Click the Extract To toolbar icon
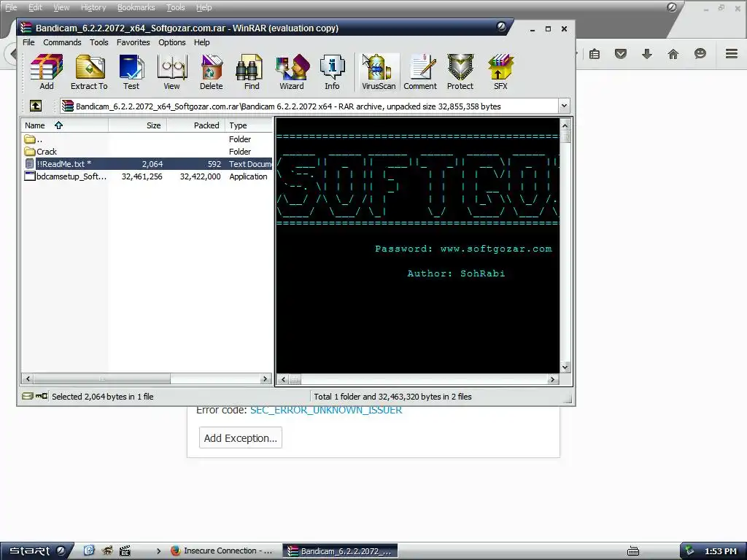 tap(89, 72)
